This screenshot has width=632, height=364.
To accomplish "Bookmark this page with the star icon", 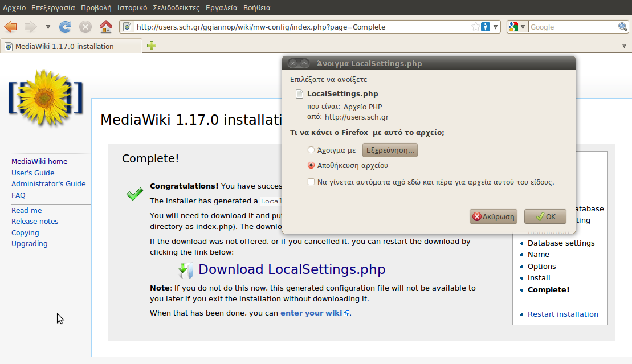I will coord(476,27).
